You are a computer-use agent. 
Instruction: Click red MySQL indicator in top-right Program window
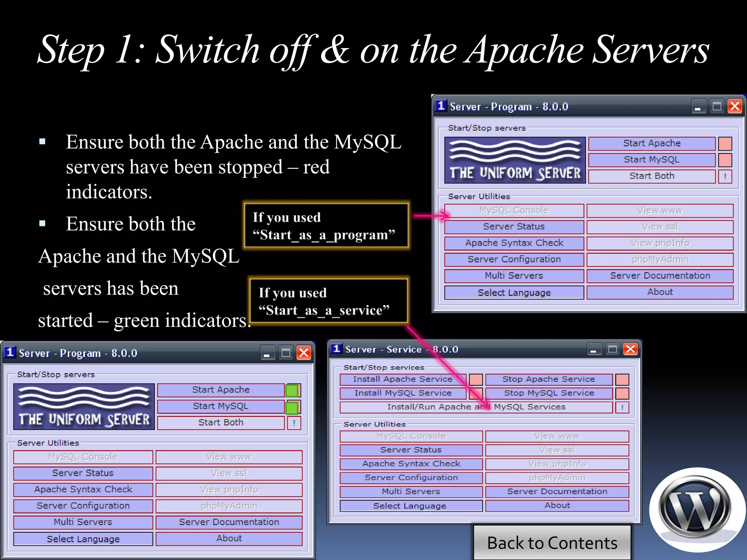pyautogui.click(x=725, y=160)
